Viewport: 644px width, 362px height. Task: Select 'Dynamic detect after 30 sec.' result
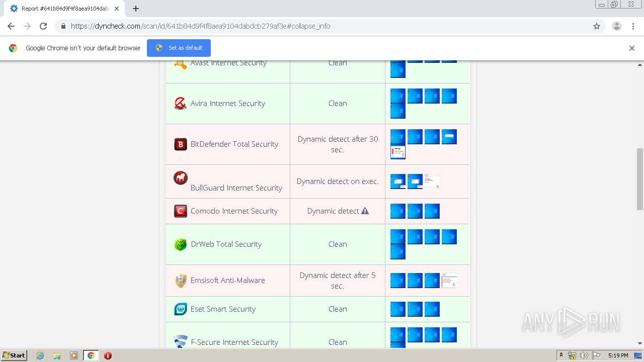click(x=338, y=144)
